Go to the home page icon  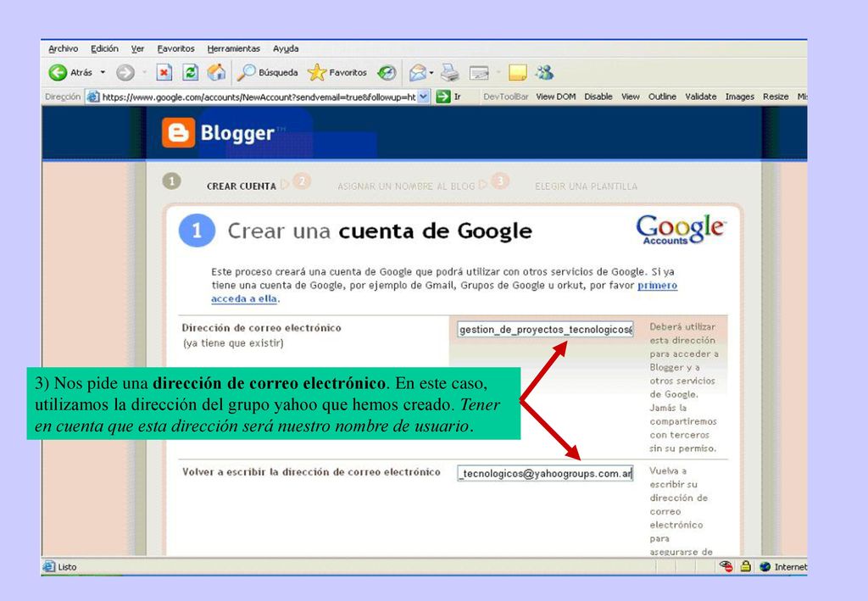216,73
